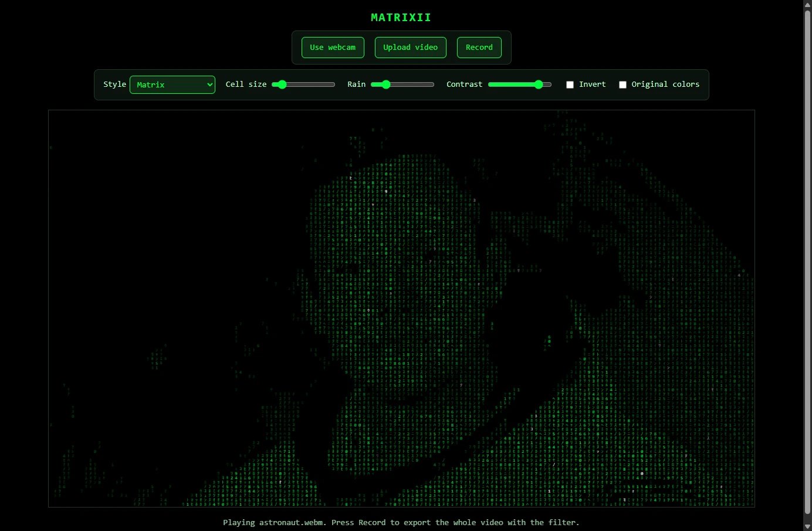Viewport: 812px width, 531px height.
Task: Click the MATRIXII title heading
Action: (x=401, y=18)
